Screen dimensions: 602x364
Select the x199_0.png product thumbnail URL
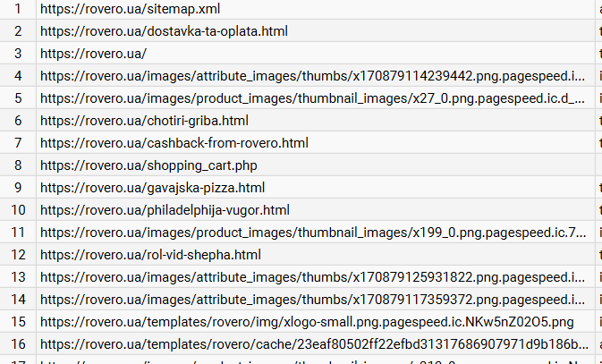point(313,233)
